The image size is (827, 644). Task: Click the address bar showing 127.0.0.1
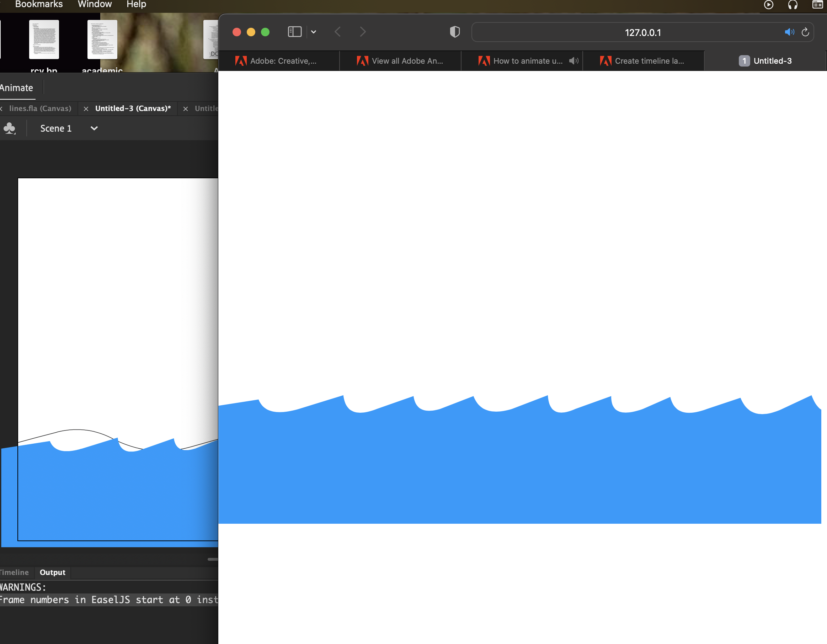click(x=642, y=33)
